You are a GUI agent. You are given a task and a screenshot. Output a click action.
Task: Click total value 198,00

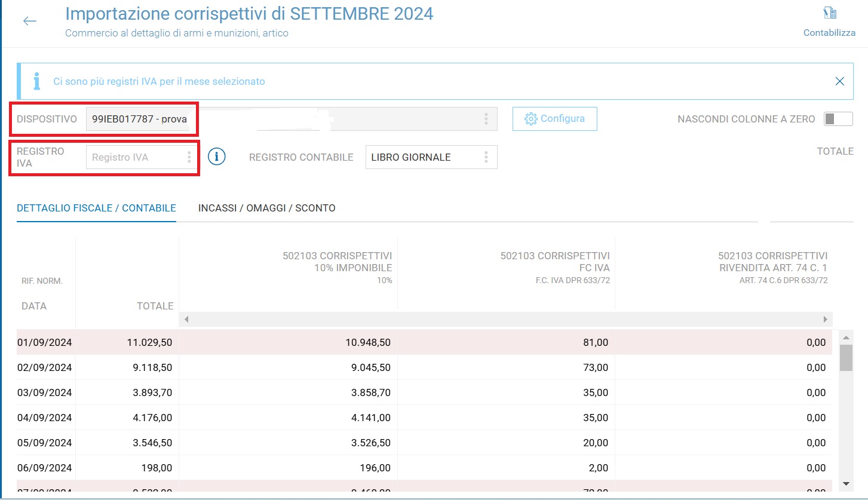tap(158, 468)
